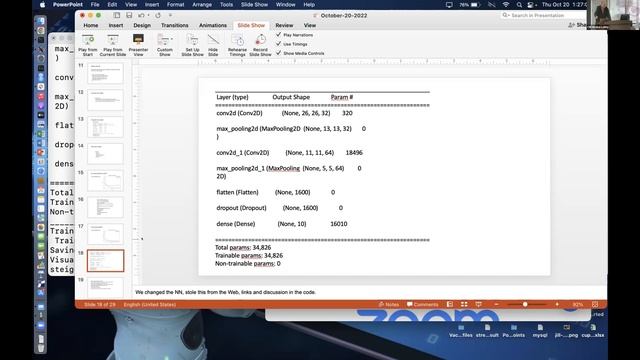Image resolution: width=640 pixels, height=360 pixels.
Task: Click the Spotlight search icon in menu bar
Action: pos(519,5)
